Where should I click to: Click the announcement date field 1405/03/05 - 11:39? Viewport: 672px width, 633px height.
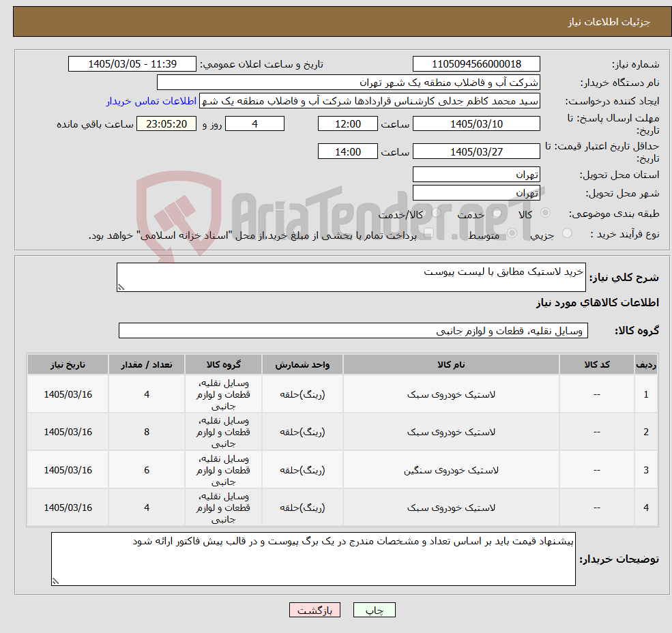(x=132, y=64)
